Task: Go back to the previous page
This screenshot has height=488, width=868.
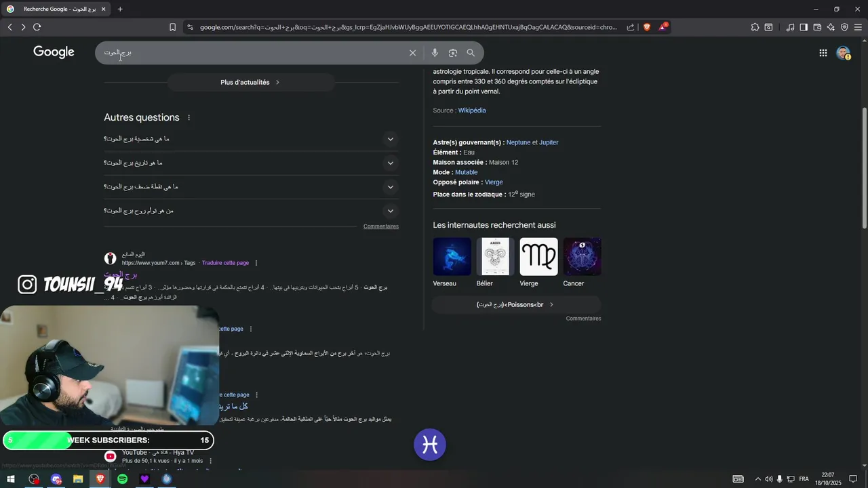Action: pos(9,27)
